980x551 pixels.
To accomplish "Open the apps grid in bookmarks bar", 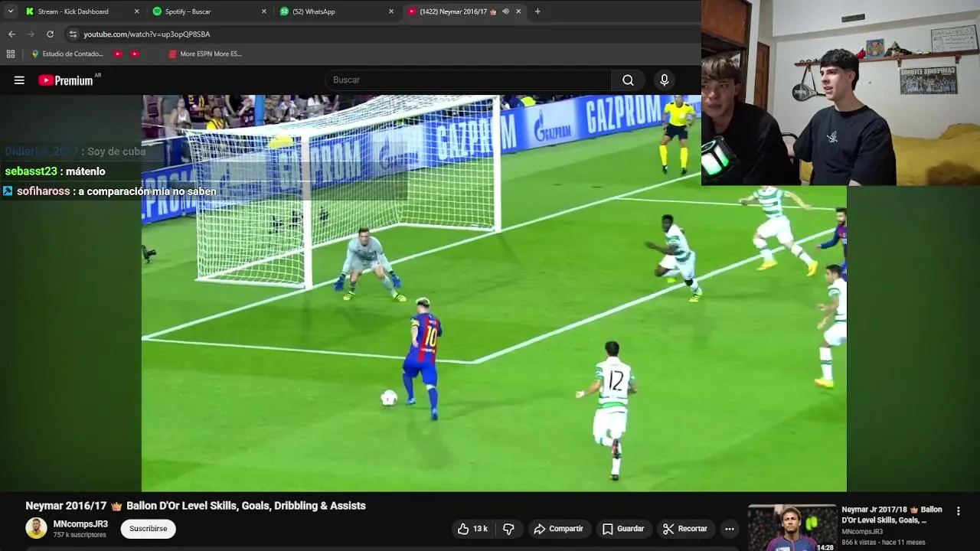I will pos(11,54).
